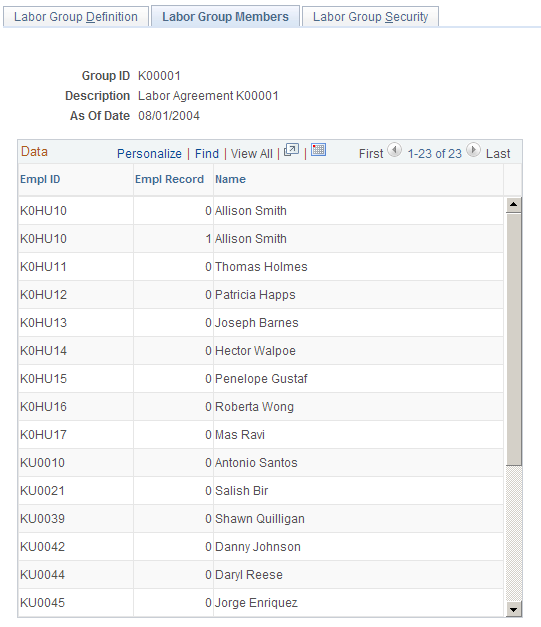The image size is (541, 627).
Task: Click the scrollbar up arrow
Action: [x=514, y=205]
